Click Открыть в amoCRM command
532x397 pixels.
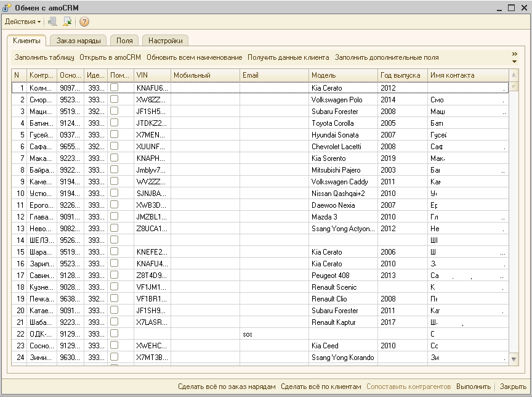tap(110, 57)
